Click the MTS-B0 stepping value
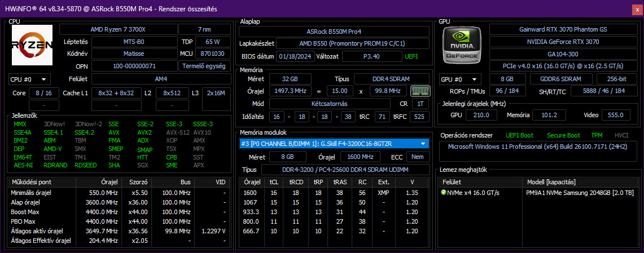Viewport: 644px width, 253px height. [x=133, y=42]
